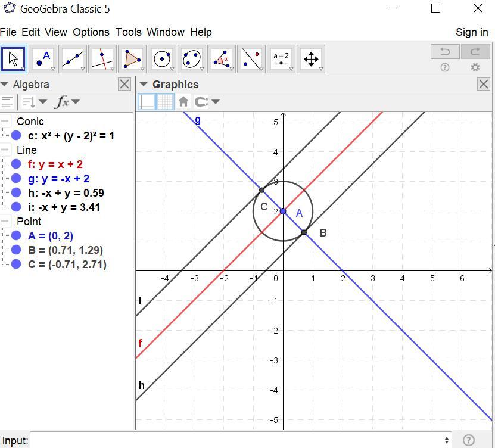Choose the Angle measurement tool
Image resolution: width=495 pixels, height=448 pixels.
pyautogui.click(x=222, y=59)
